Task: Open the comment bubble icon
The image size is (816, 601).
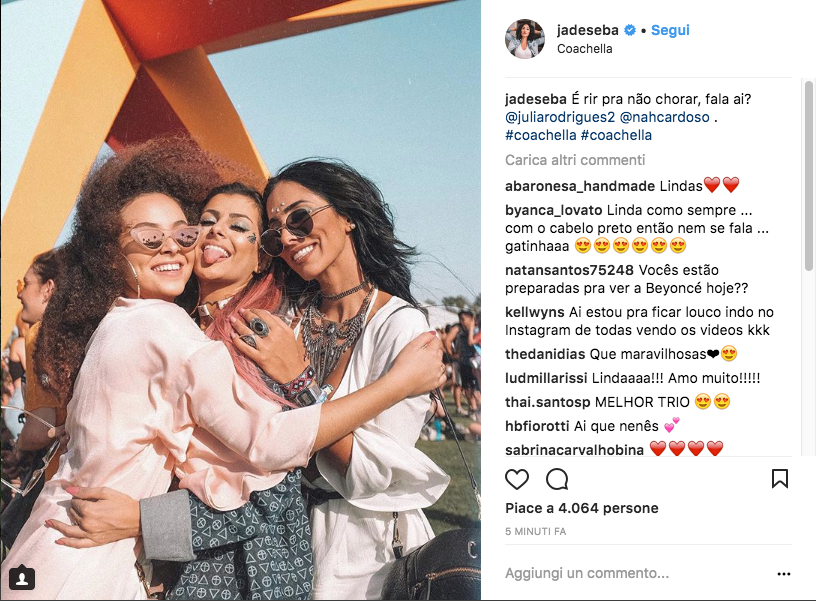Action: pyautogui.click(x=557, y=479)
